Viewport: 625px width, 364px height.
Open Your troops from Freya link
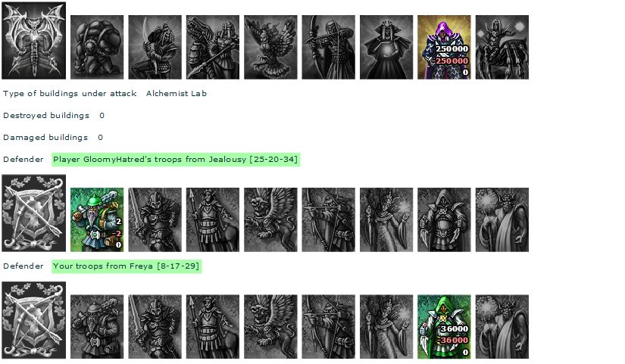[x=127, y=266]
